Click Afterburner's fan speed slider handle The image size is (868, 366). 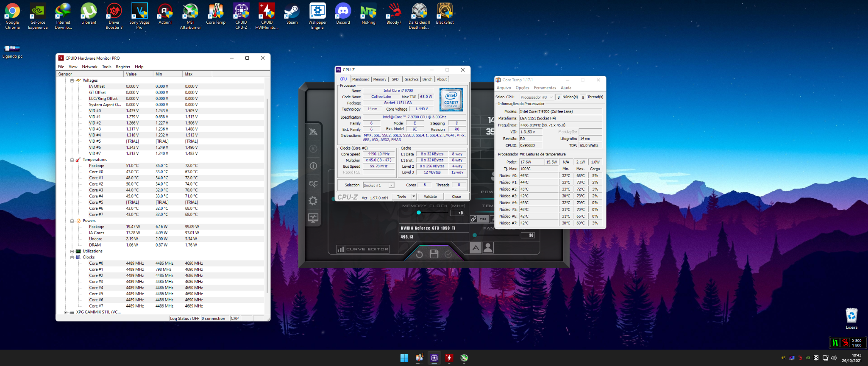[474, 235]
